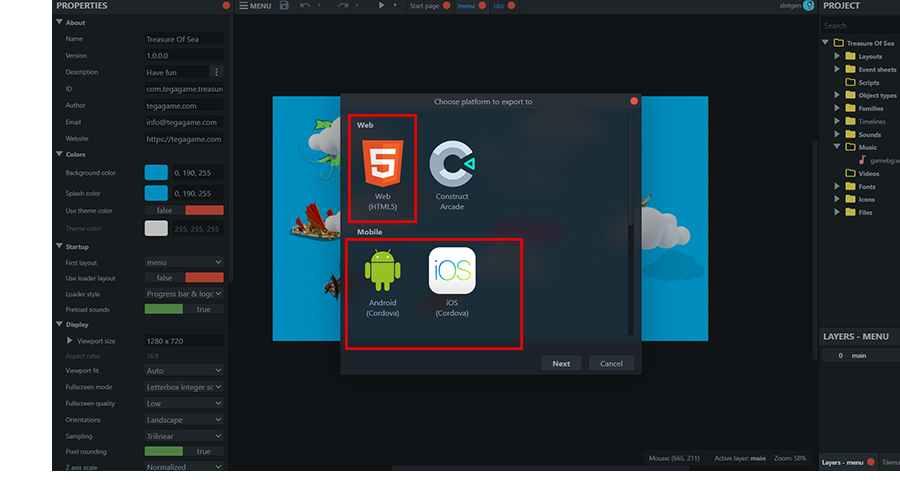This screenshot has width=900, height=489.
Task: Collapse the Colors section
Action: [x=59, y=154]
